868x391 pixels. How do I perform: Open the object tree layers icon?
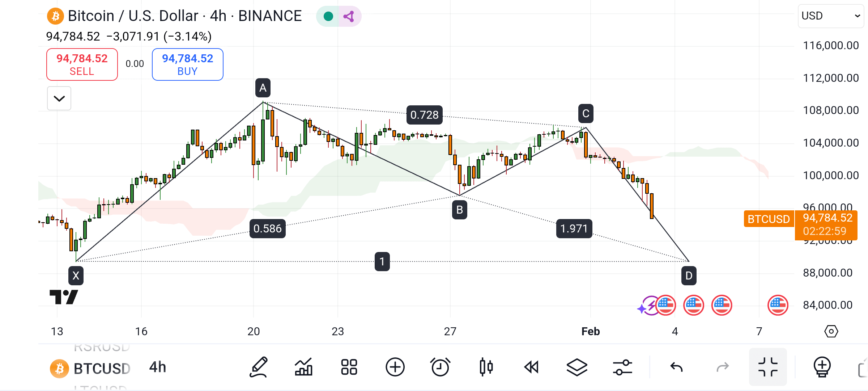pyautogui.click(x=577, y=367)
